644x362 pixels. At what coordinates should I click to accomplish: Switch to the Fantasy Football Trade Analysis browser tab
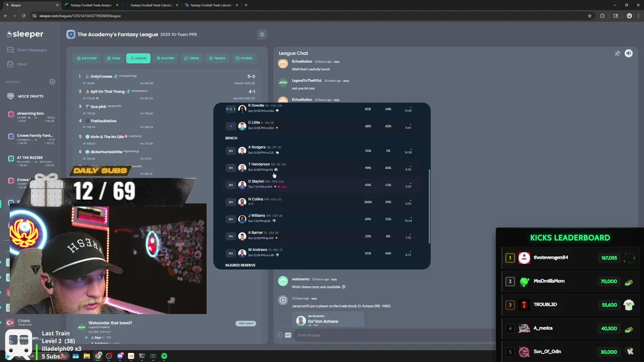pos(91,5)
